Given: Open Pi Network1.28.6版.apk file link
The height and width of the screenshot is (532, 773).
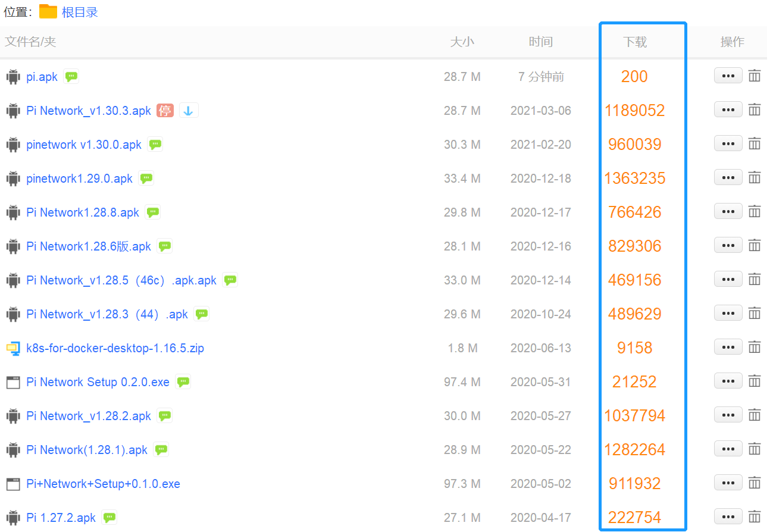Looking at the screenshot, I should click(89, 246).
